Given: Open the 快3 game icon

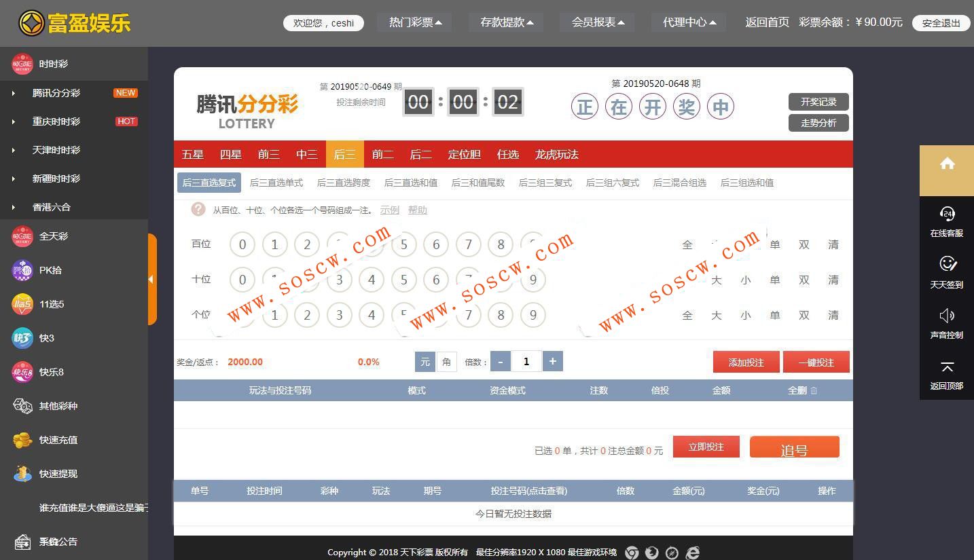Looking at the screenshot, I should click(22, 338).
